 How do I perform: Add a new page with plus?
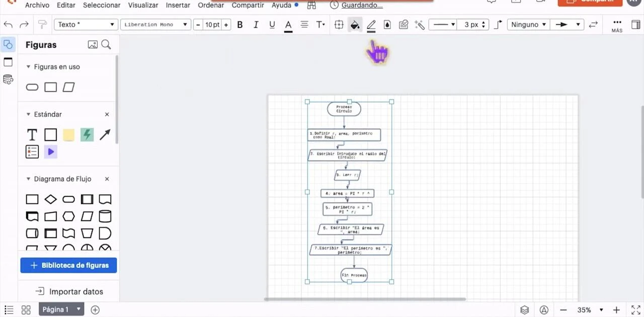coord(95,310)
